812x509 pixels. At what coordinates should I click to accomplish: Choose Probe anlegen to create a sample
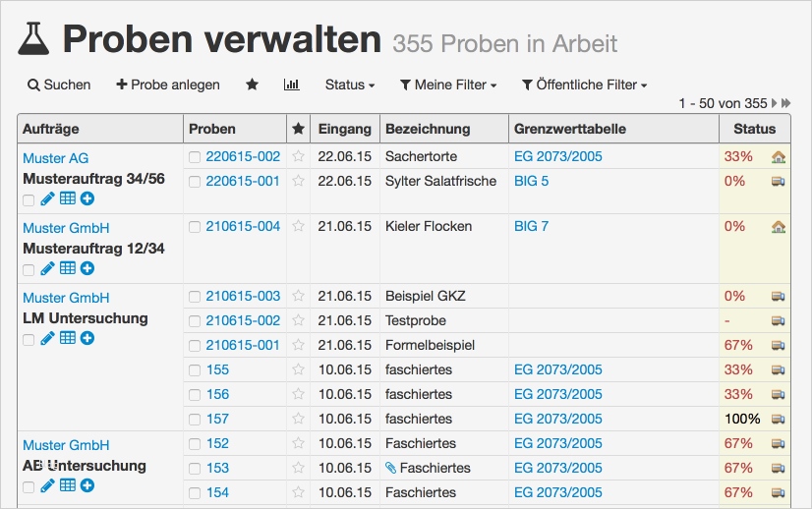coord(167,85)
